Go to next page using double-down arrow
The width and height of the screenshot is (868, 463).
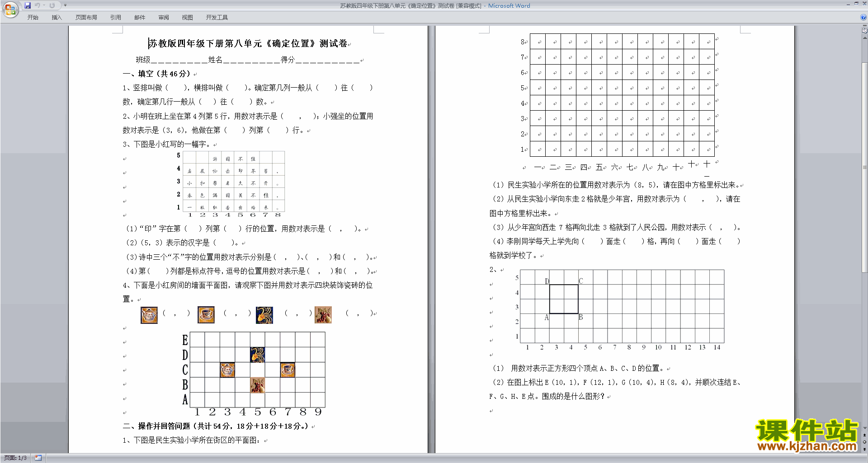pos(865,449)
